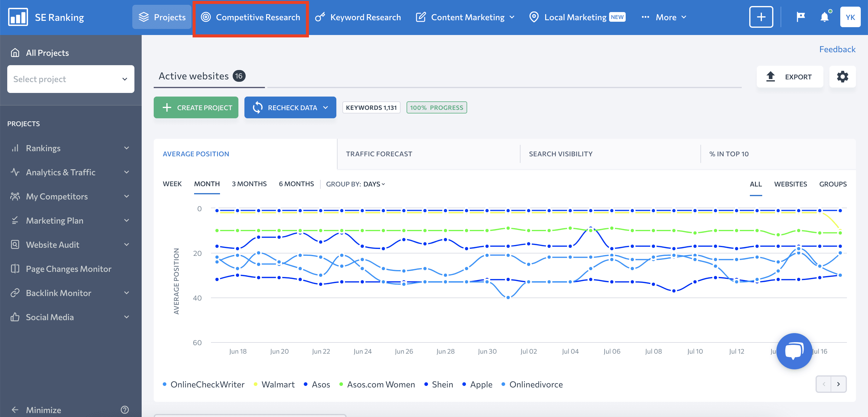Go to next legend page arrow
The height and width of the screenshot is (417, 868).
click(x=838, y=384)
